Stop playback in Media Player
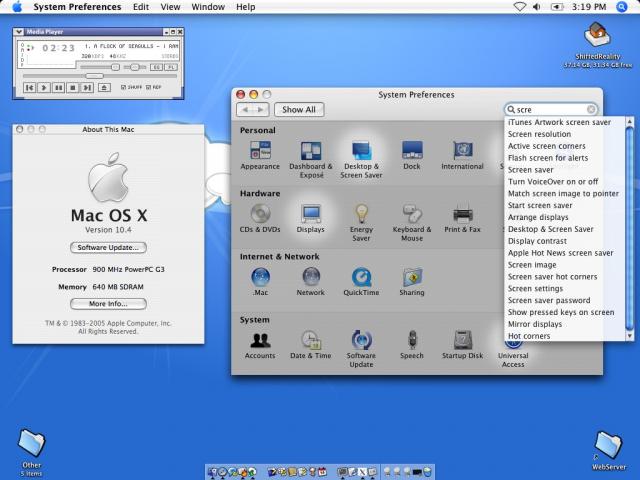 73,88
